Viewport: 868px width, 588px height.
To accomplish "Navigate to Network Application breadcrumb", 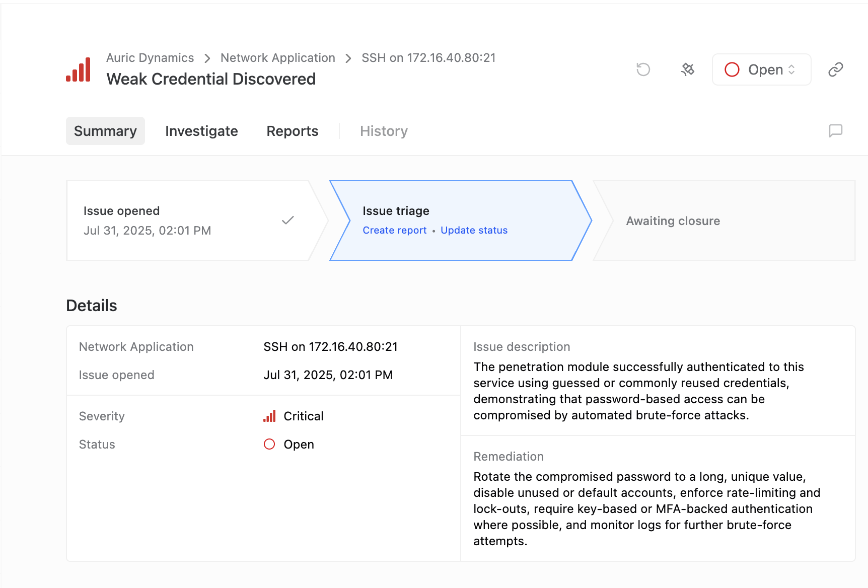I will point(277,58).
